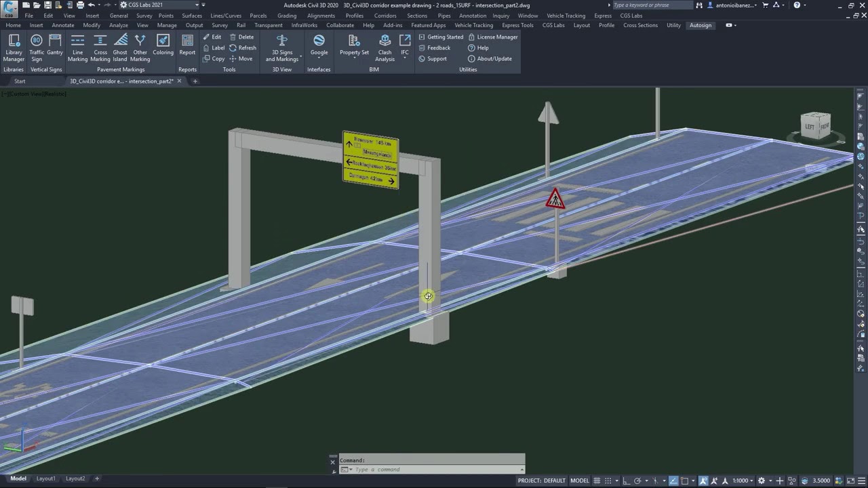Switch to the Layout1 tab
Viewport: 868px width, 488px height.
[x=45, y=479]
